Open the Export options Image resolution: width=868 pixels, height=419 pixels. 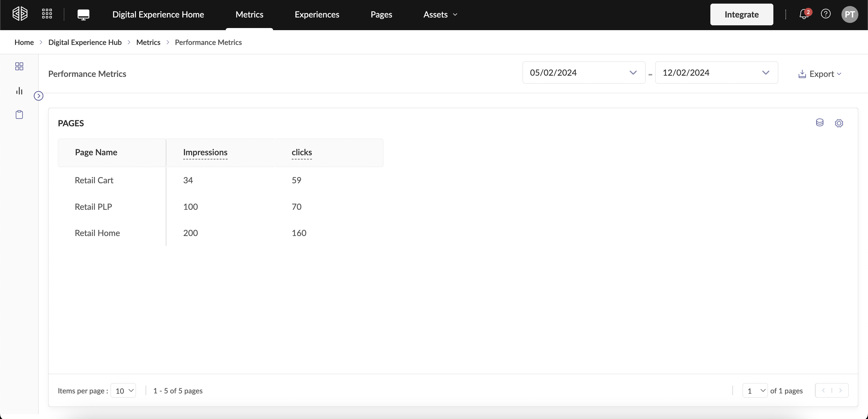pyautogui.click(x=819, y=74)
